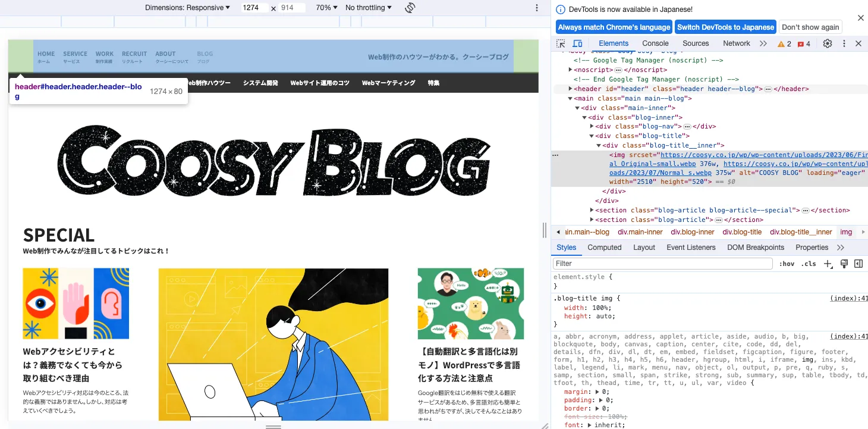Toggle the device toolbar icon
Image resolution: width=868 pixels, height=429 pixels.
point(577,43)
